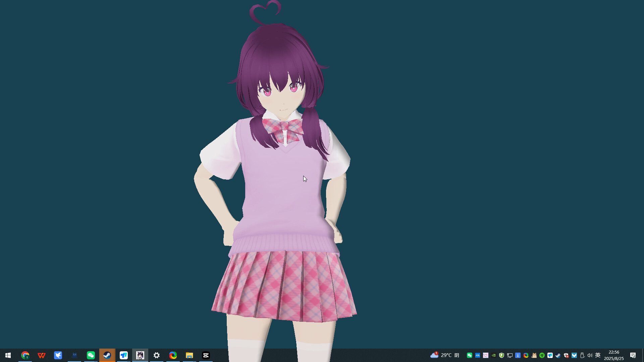Click the safely remove USB hardware icon
This screenshot has width=644, height=362.
[x=582, y=355]
